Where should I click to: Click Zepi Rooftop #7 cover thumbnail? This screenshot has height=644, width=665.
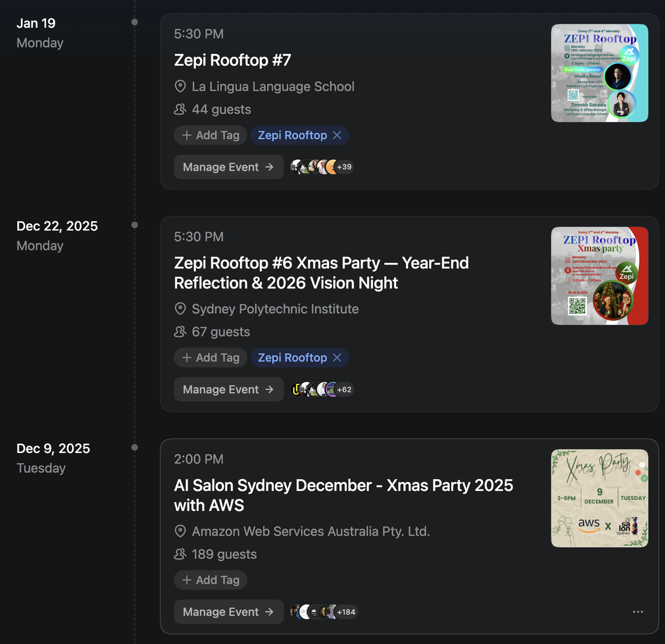[599, 73]
